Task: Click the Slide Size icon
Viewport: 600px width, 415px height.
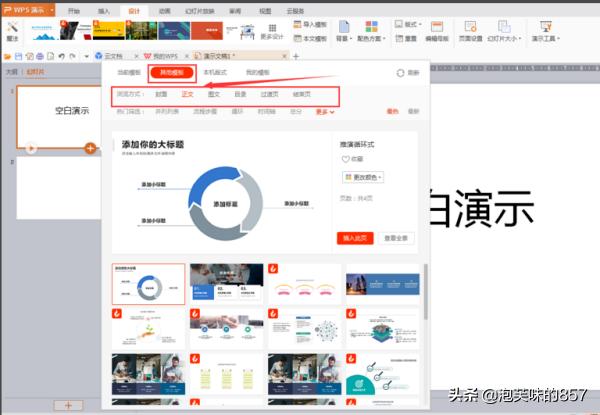Action: click(504, 27)
